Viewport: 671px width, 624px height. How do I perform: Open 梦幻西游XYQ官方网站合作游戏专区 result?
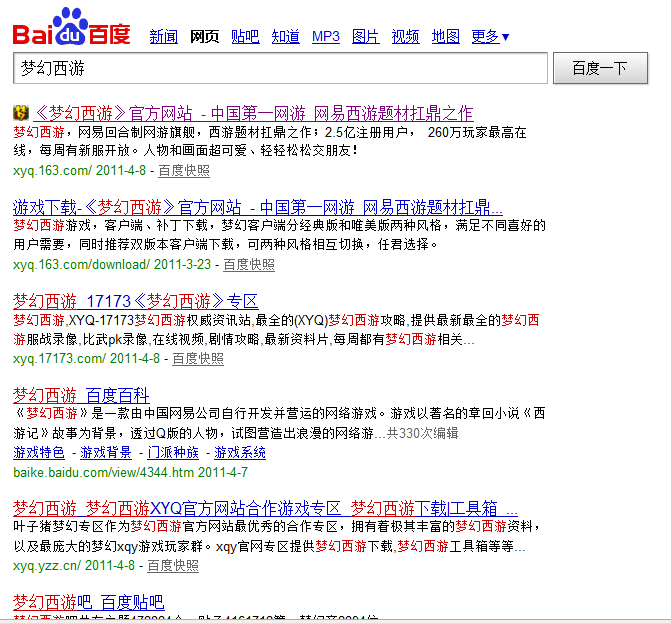265,508
